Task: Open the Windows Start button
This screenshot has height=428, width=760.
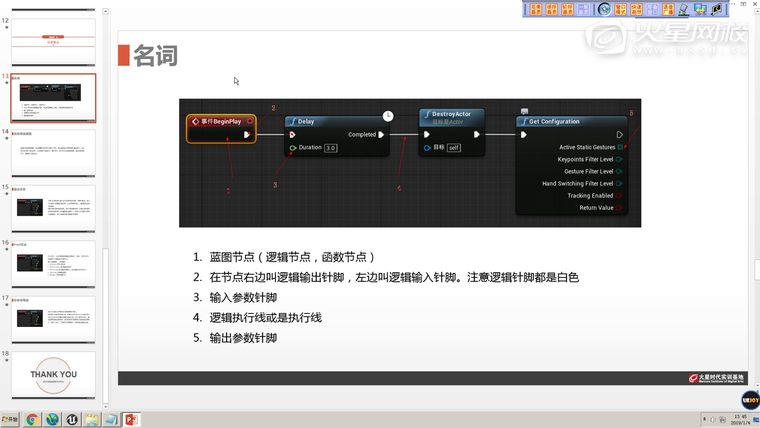Action: point(11,420)
